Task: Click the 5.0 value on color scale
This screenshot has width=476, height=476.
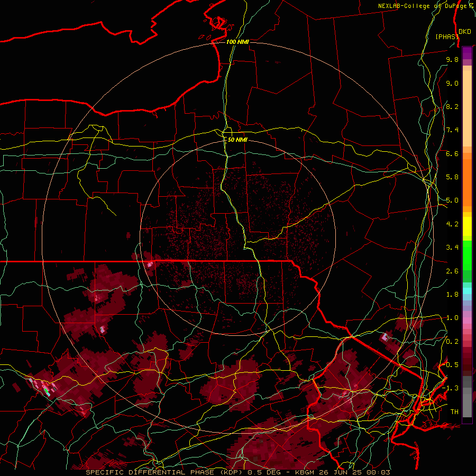Action: tap(452, 200)
